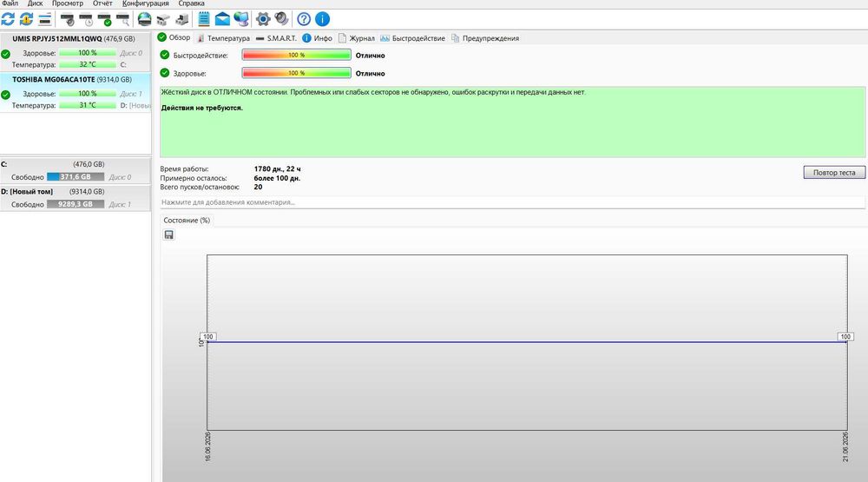
Task: Click the Всего пусков/остановок value 20
Action: click(x=258, y=187)
